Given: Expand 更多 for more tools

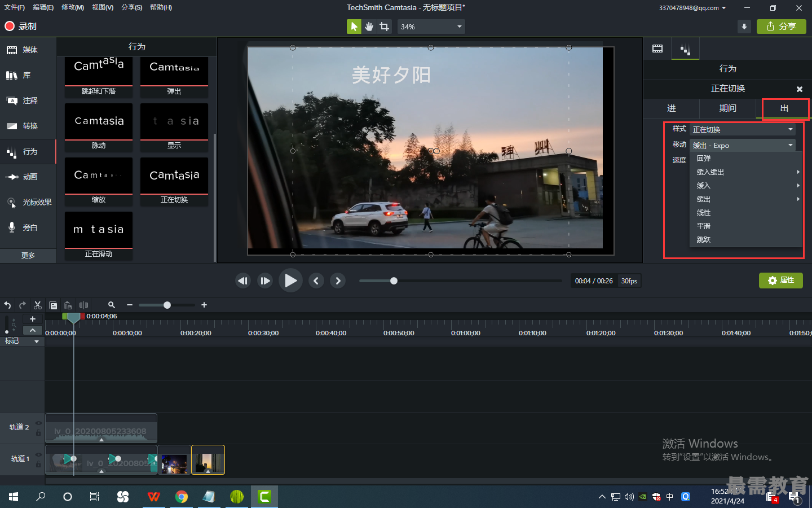Looking at the screenshot, I should pyautogui.click(x=28, y=255).
